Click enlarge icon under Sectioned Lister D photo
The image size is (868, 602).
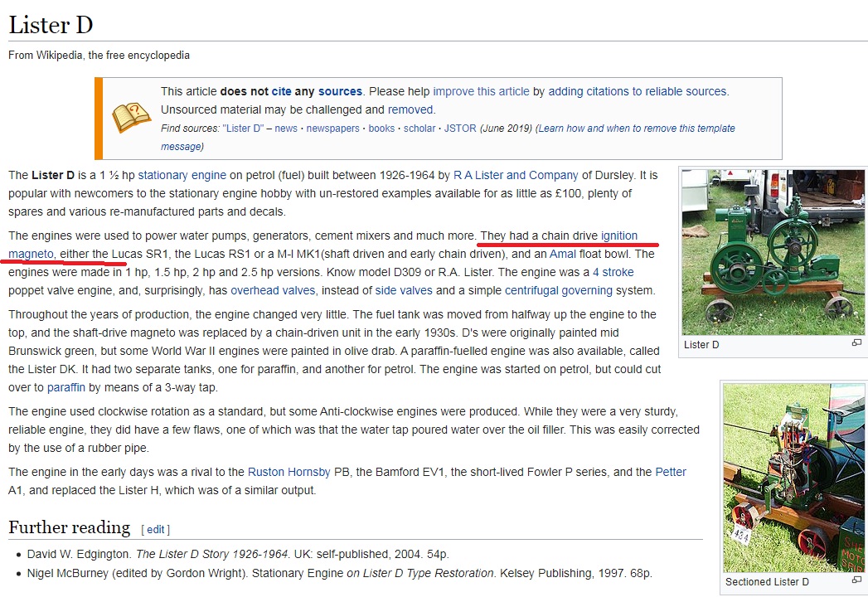point(856,580)
